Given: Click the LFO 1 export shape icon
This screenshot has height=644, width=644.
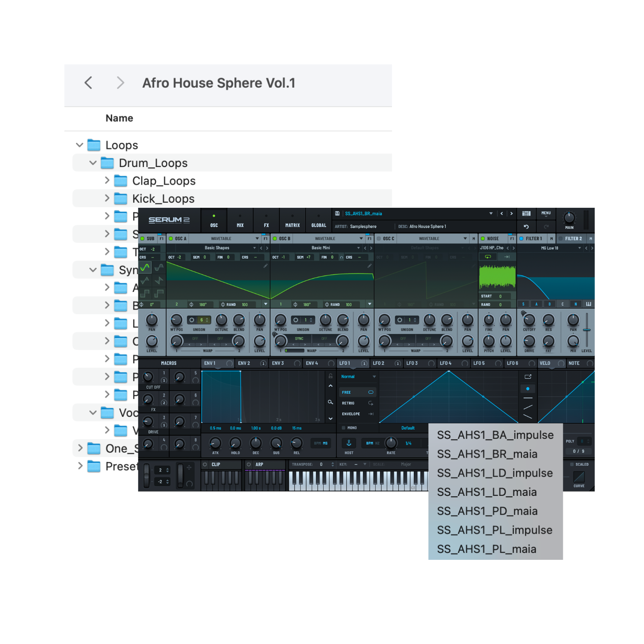Looking at the screenshot, I should 528,377.
